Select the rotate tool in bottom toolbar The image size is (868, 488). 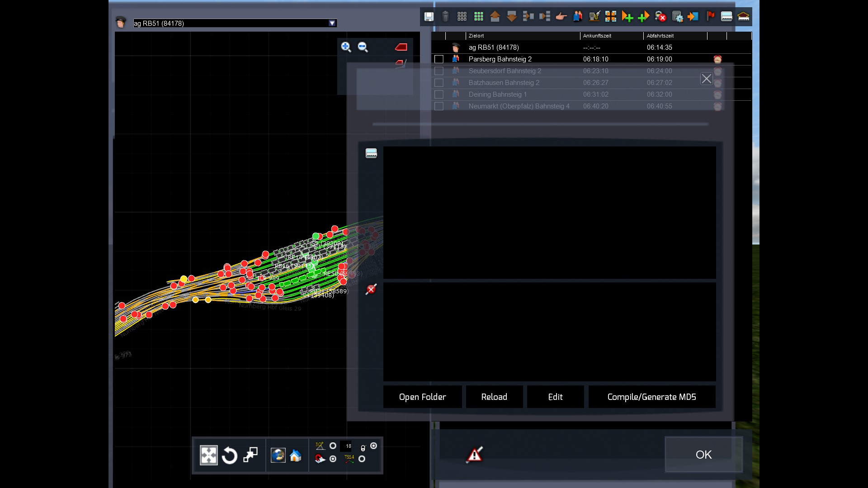click(x=230, y=455)
